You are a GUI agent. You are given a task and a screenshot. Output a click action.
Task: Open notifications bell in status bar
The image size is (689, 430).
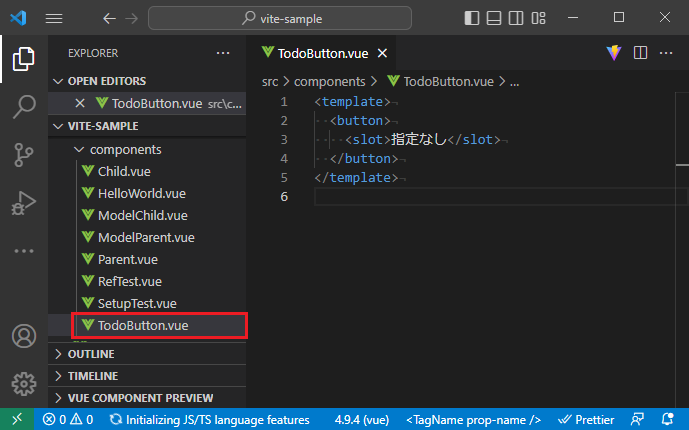tap(667, 419)
